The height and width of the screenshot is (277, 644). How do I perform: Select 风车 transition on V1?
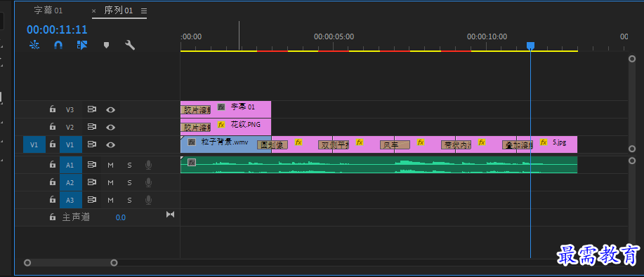click(395, 145)
